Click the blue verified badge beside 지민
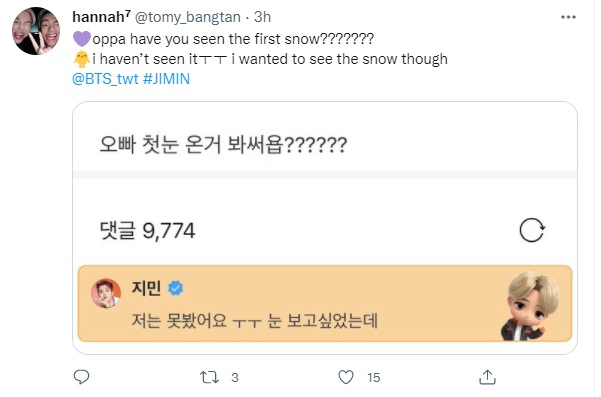This screenshot has height=397, width=601. coord(176,288)
